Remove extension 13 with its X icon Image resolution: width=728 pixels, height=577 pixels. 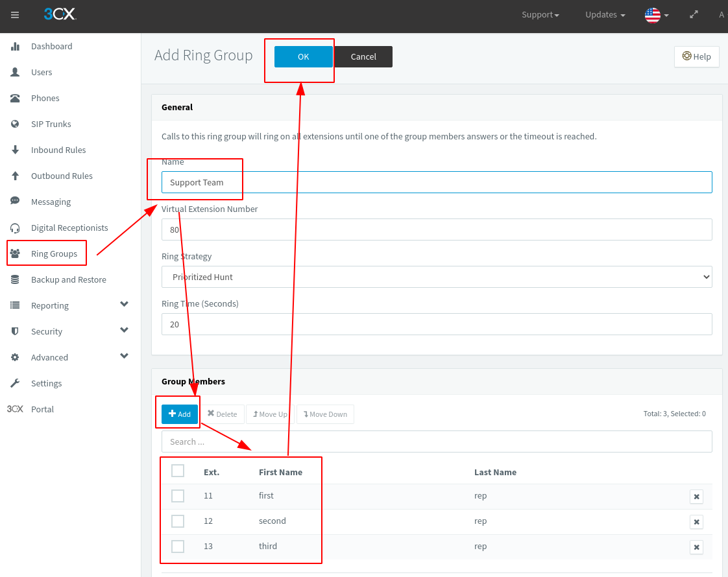pyautogui.click(x=696, y=547)
